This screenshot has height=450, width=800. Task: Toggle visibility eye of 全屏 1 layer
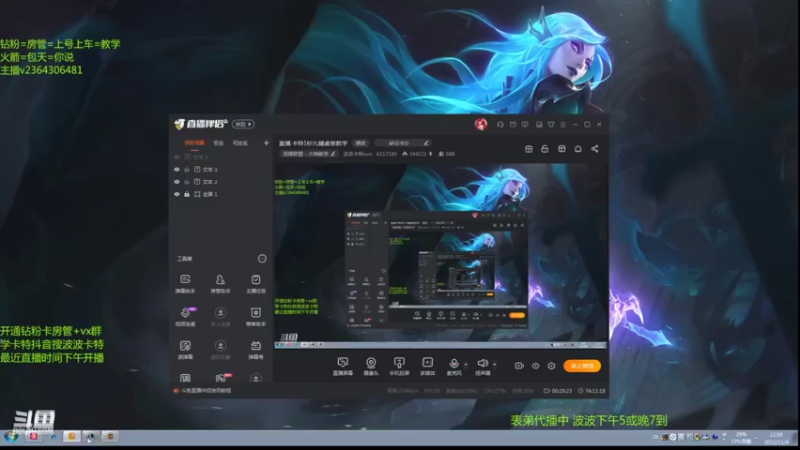click(x=177, y=194)
